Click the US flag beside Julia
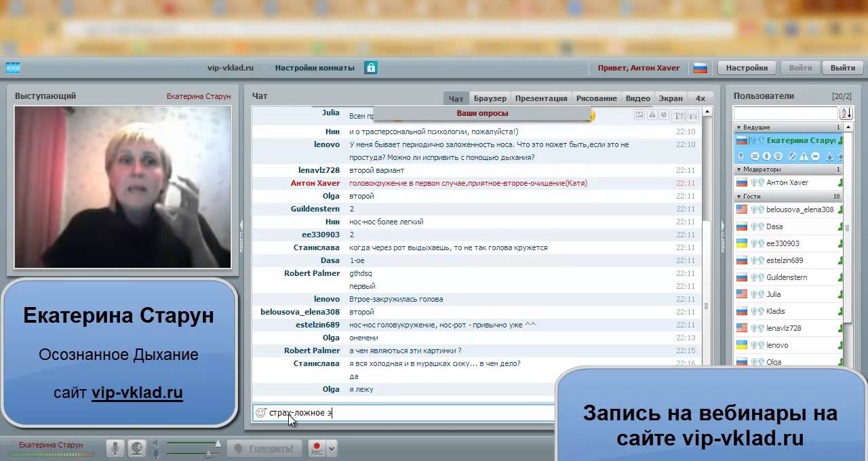The width and height of the screenshot is (868, 461). [742, 294]
